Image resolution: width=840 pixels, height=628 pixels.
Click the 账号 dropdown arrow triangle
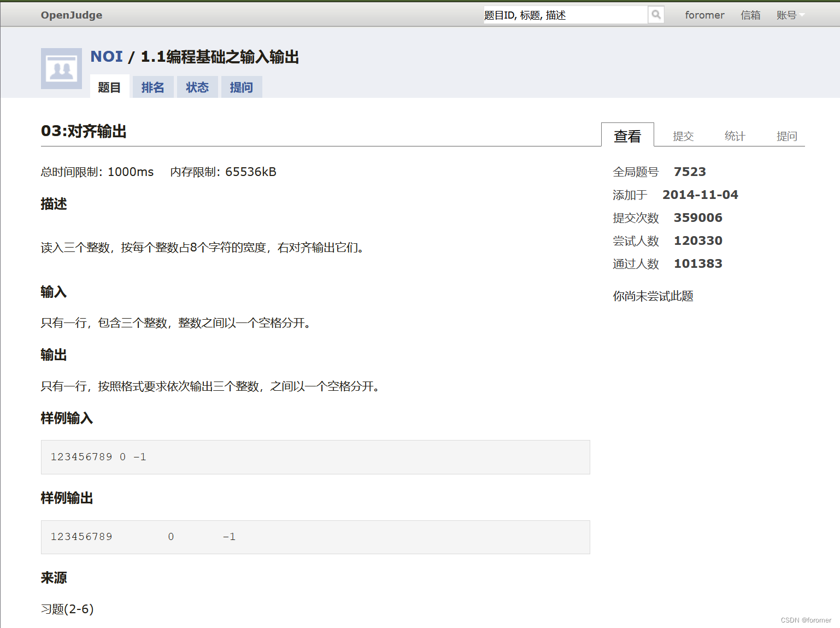tap(801, 15)
